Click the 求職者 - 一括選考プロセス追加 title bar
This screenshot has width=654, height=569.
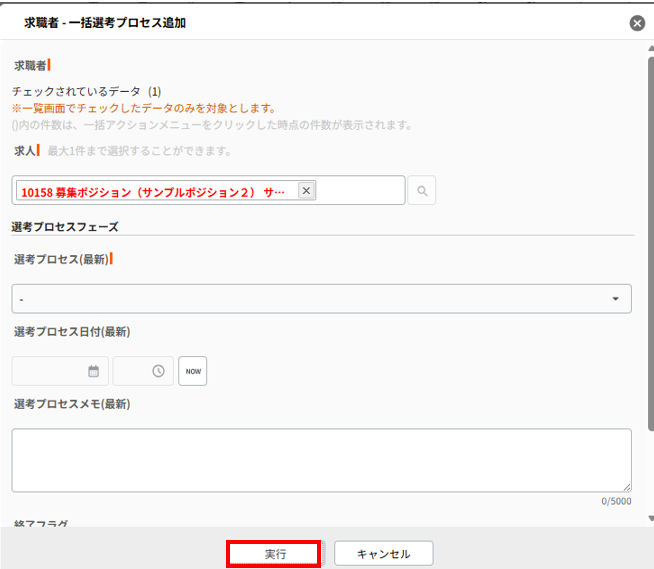coord(300,23)
